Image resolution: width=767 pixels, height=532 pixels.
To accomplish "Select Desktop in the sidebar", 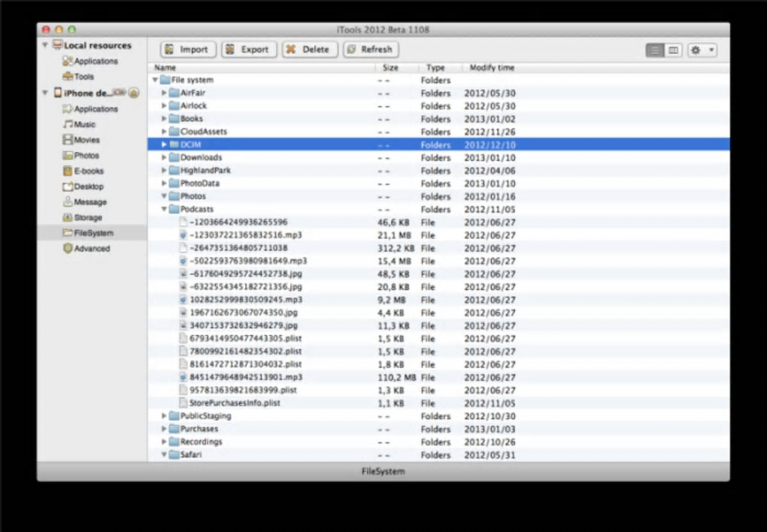I will click(83, 186).
